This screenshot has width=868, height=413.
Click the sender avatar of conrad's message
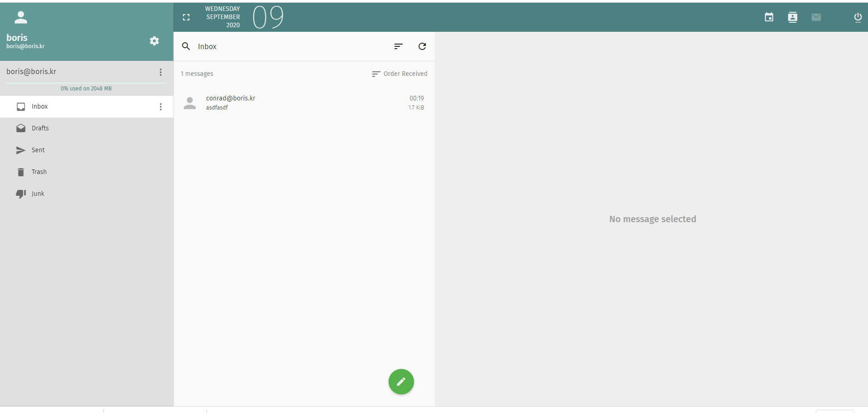pos(190,103)
